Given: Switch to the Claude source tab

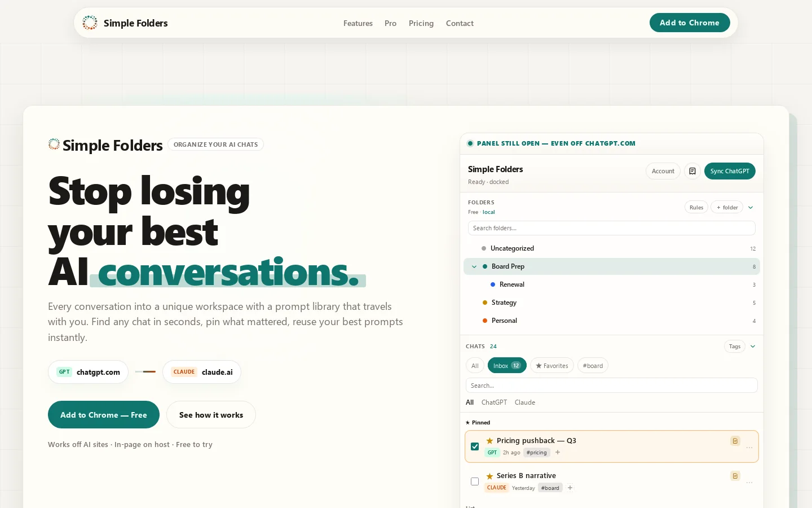Looking at the screenshot, I should coord(525,402).
